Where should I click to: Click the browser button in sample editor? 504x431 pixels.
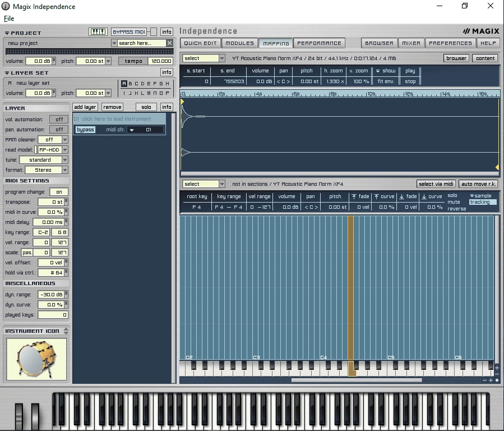point(456,58)
